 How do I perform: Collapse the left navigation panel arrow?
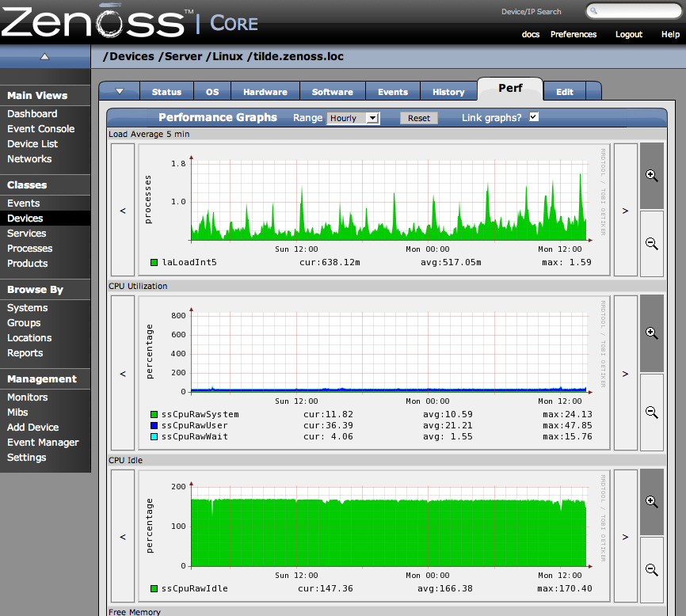click(45, 56)
